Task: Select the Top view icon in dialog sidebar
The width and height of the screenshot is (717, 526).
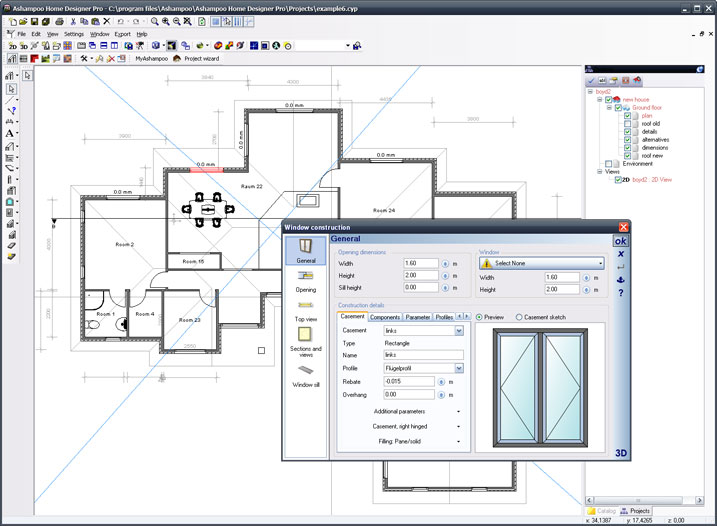Action: pos(305,307)
